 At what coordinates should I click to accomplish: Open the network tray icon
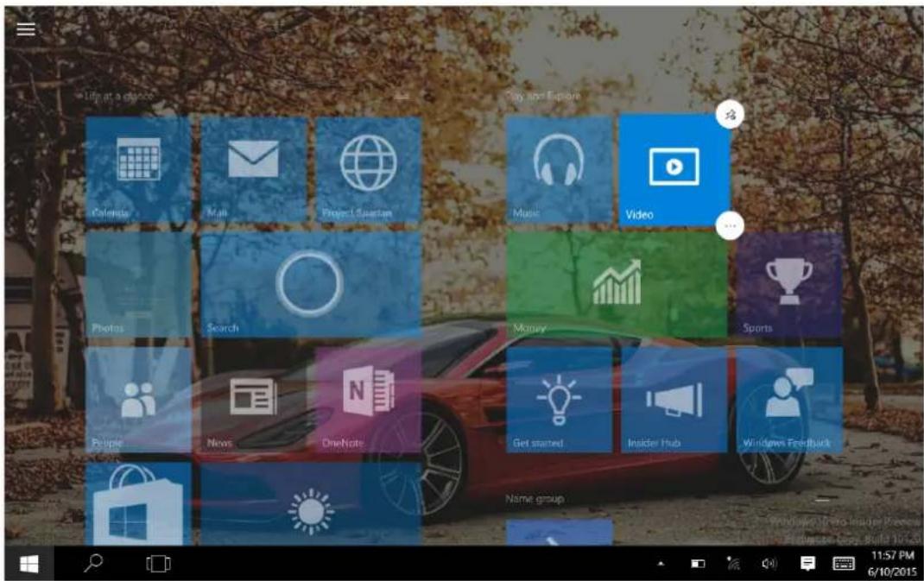point(733,564)
